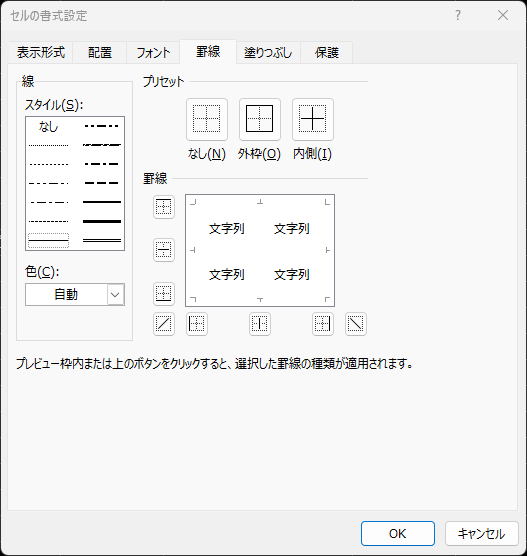
Task: Toggle the inside vertical border button
Action: coord(260,324)
